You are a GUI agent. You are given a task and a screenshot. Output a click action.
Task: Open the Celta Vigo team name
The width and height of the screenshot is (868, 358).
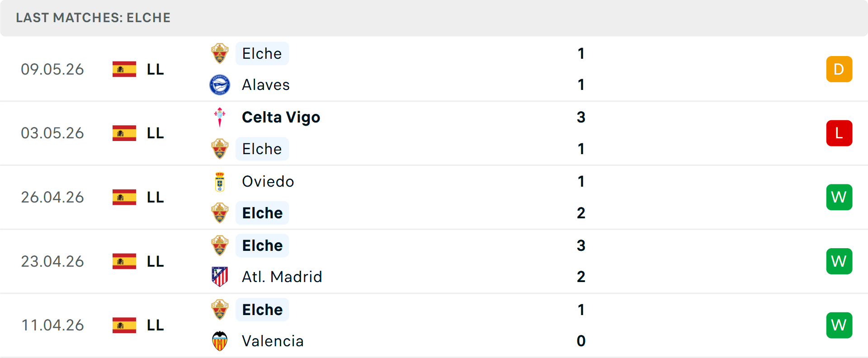click(x=281, y=118)
